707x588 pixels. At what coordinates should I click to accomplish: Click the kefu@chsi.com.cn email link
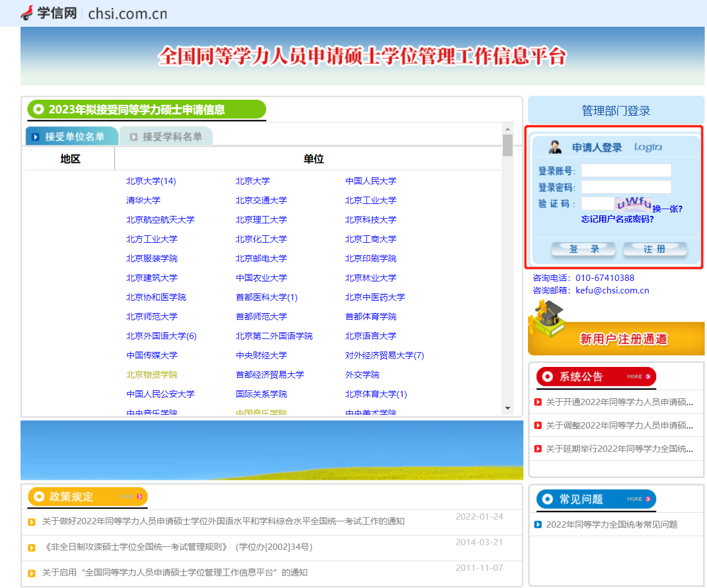[x=612, y=291]
